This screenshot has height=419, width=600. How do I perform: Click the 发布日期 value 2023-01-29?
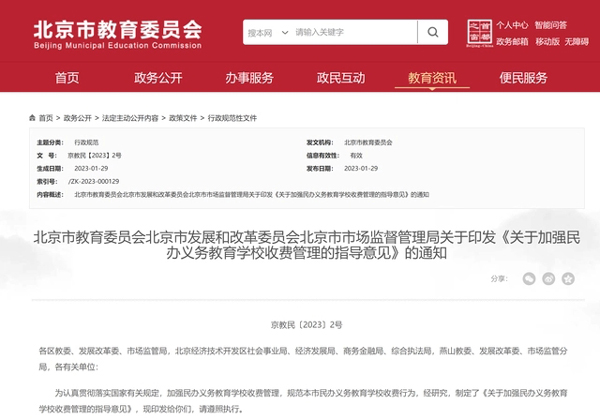[x=361, y=168]
